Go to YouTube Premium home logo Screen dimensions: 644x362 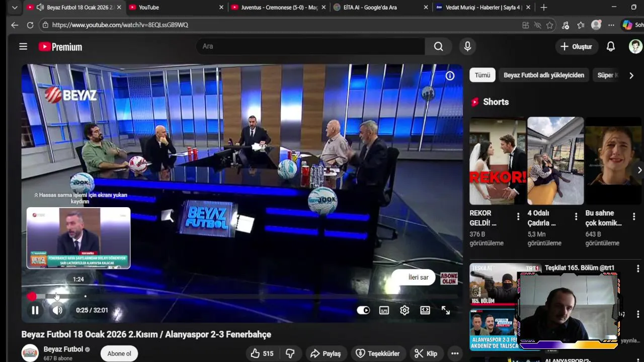[x=60, y=47]
